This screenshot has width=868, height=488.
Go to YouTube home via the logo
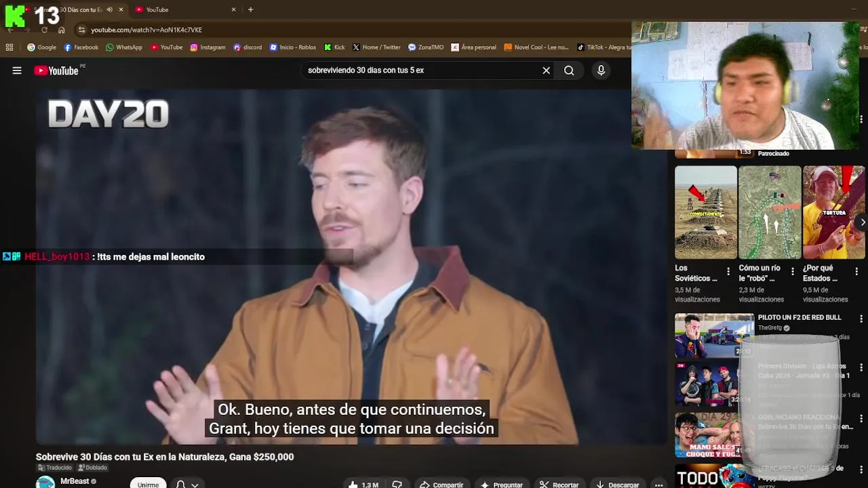(56, 70)
